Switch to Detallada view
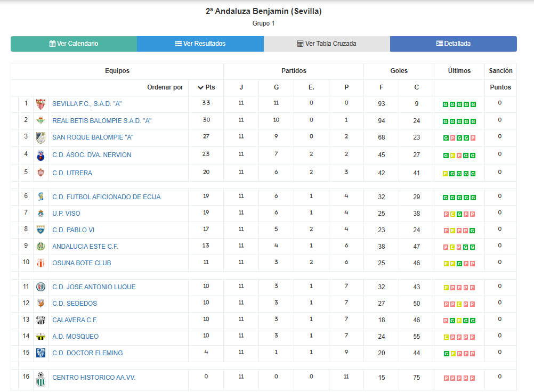Screen dimensions: 534x392 [454, 44]
